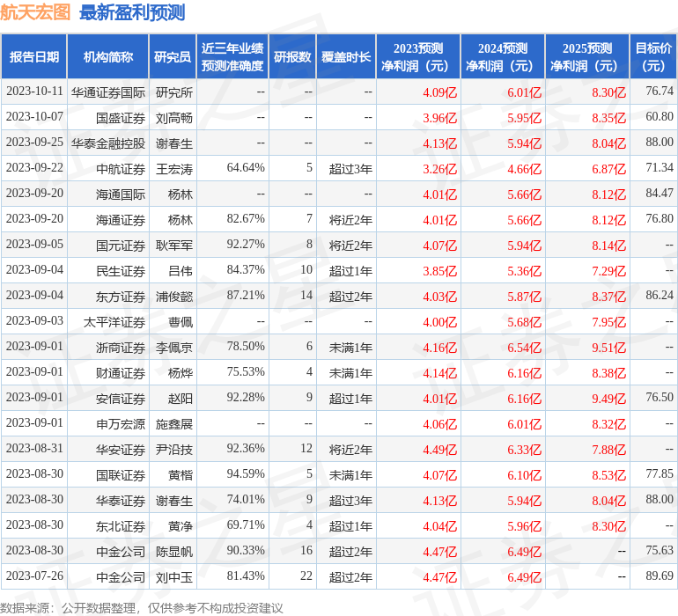
Task: Select the 华通证券国际 institution cell
Action: (x=108, y=92)
